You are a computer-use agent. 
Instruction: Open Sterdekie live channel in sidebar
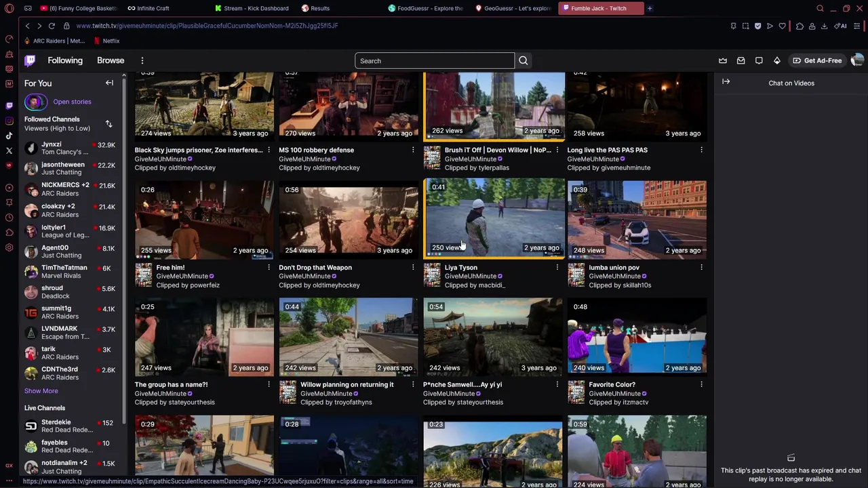coord(72,426)
